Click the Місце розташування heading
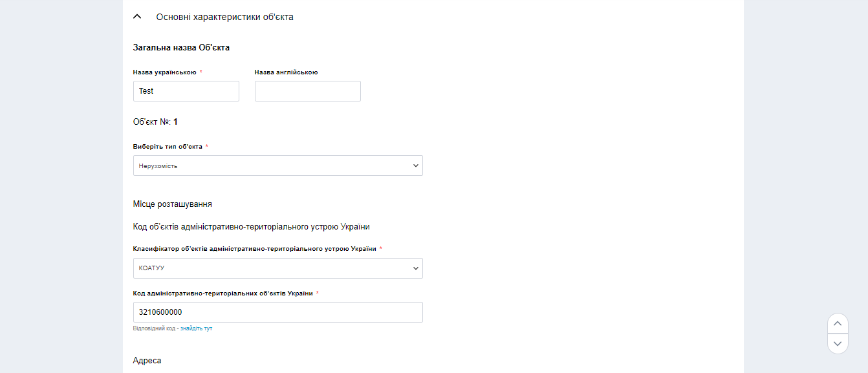The image size is (868, 373). point(173,204)
